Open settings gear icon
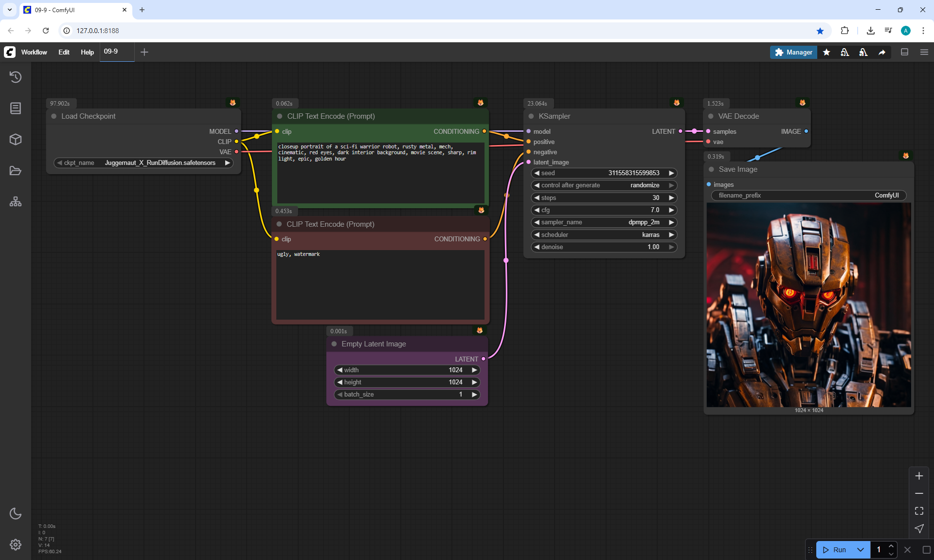Viewport: 934px width, 560px height. (16, 544)
